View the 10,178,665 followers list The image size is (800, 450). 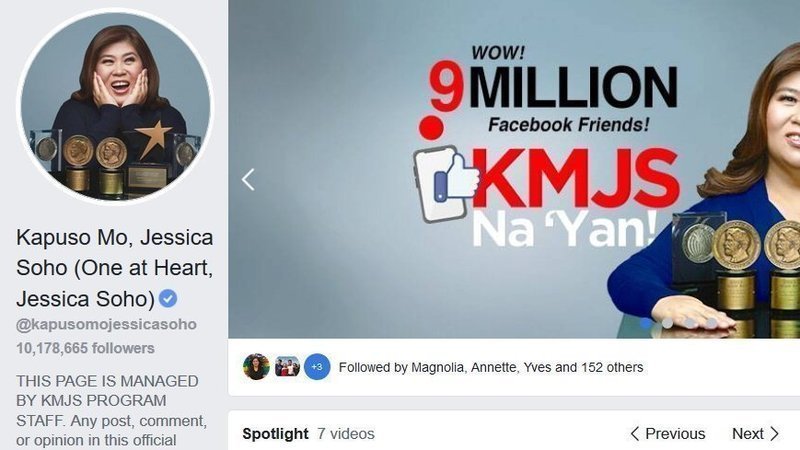(85, 348)
